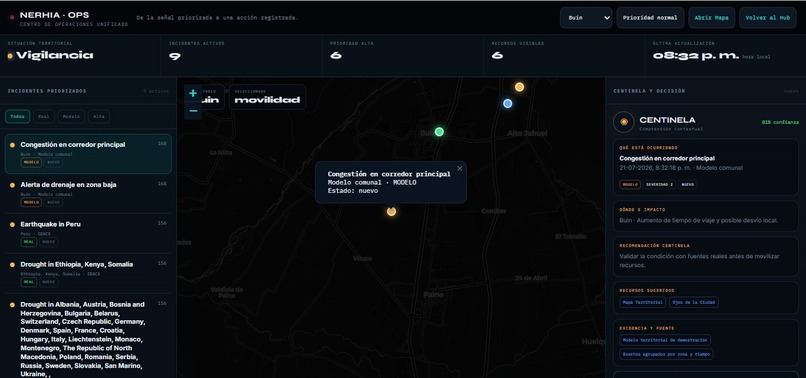
Task: Toggle the Prioridad normal button
Action: [x=650, y=17]
